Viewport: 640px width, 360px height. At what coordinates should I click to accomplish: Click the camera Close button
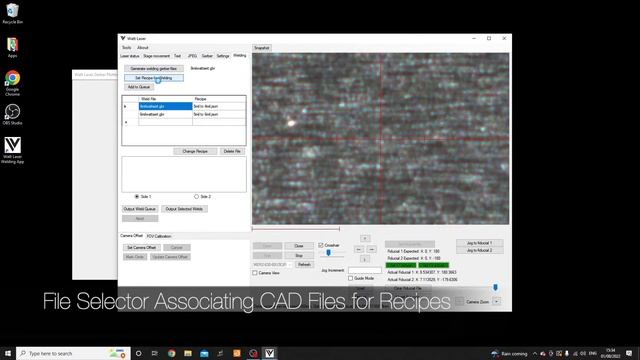299,246
